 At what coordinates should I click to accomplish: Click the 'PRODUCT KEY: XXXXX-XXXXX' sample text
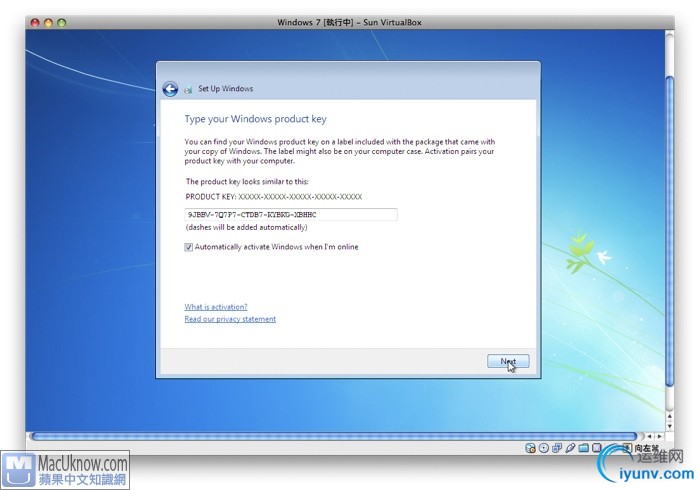pyautogui.click(x=274, y=197)
